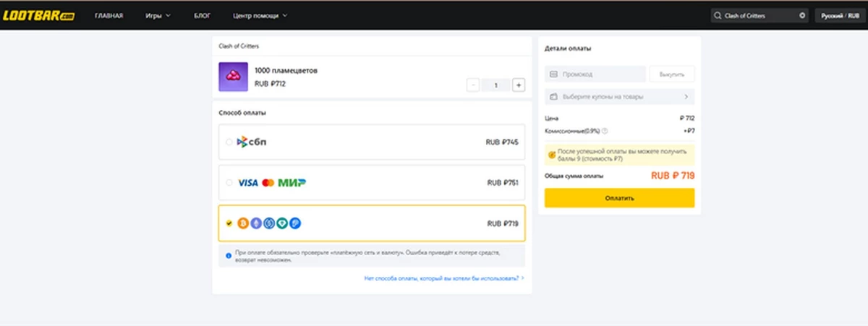The image size is (868, 326).
Task: Decrease item quantity with minus button
Action: [473, 85]
